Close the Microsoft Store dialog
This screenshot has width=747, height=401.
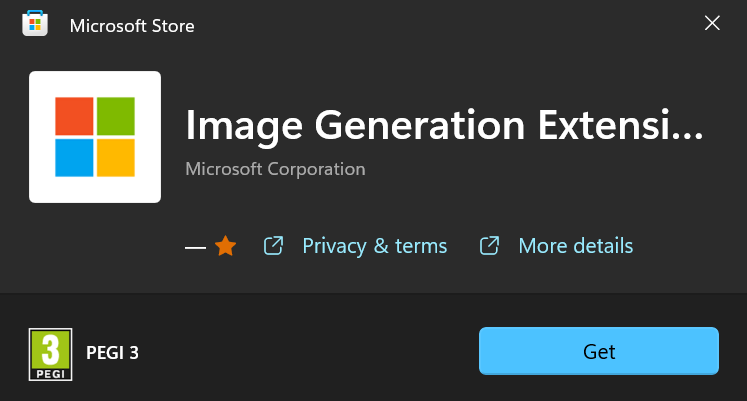(712, 24)
